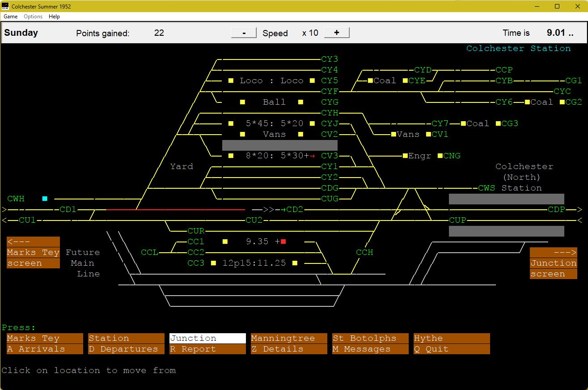Image resolution: width=588 pixels, height=390 pixels.
Task: Decrease game speed with minus button
Action: click(244, 33)
